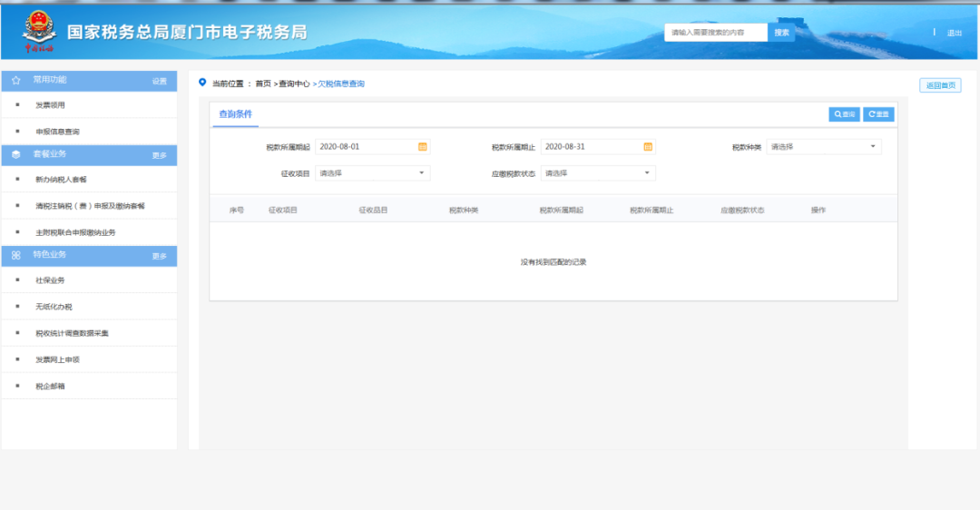Click the 应缴税款状态 column header
This screenshot has height=510, width=980.
pyautogui.click(x=742, y=211)
